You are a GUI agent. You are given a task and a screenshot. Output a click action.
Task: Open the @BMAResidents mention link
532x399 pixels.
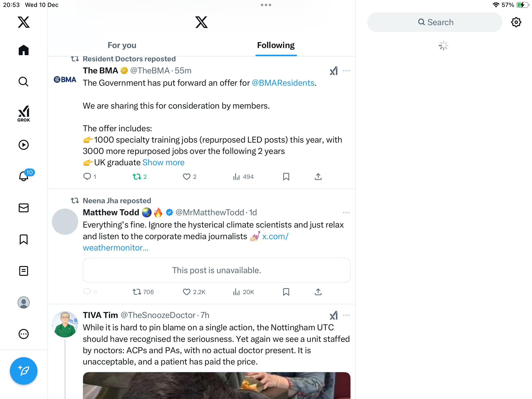[x=283, y=83]
